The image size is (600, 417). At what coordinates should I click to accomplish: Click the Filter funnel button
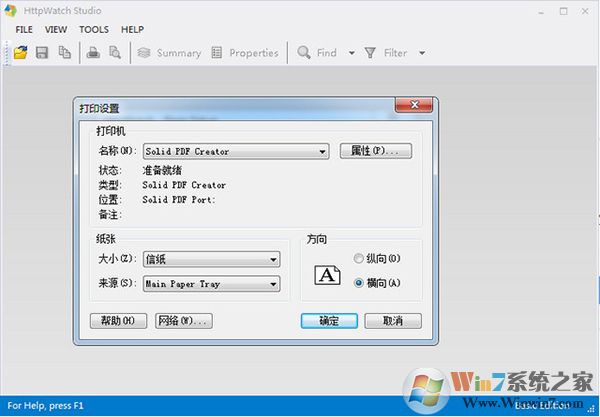pyautogui.click(x=385, y=53)
